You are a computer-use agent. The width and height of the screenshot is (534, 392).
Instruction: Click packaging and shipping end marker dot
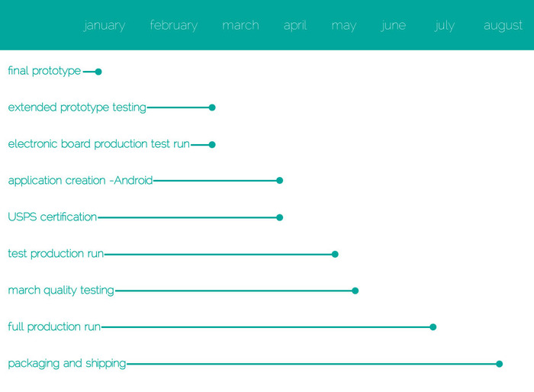499,364
